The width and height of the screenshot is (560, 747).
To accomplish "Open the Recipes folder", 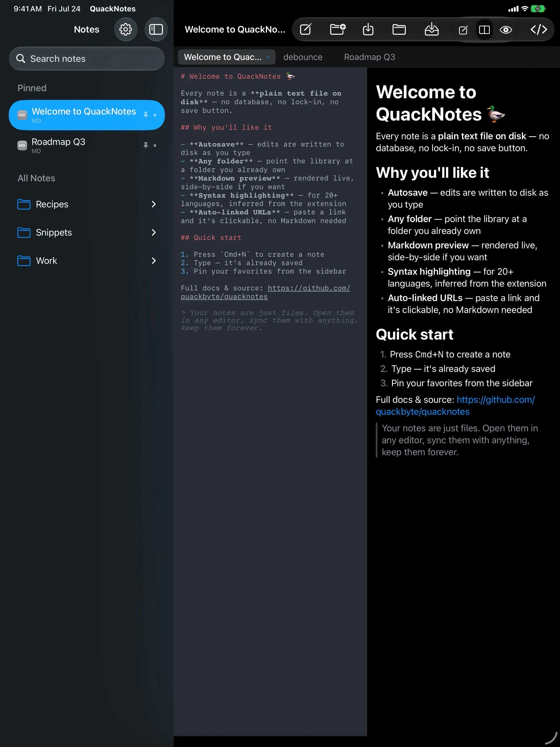I will pyautogui.click(x=87, y=204).
